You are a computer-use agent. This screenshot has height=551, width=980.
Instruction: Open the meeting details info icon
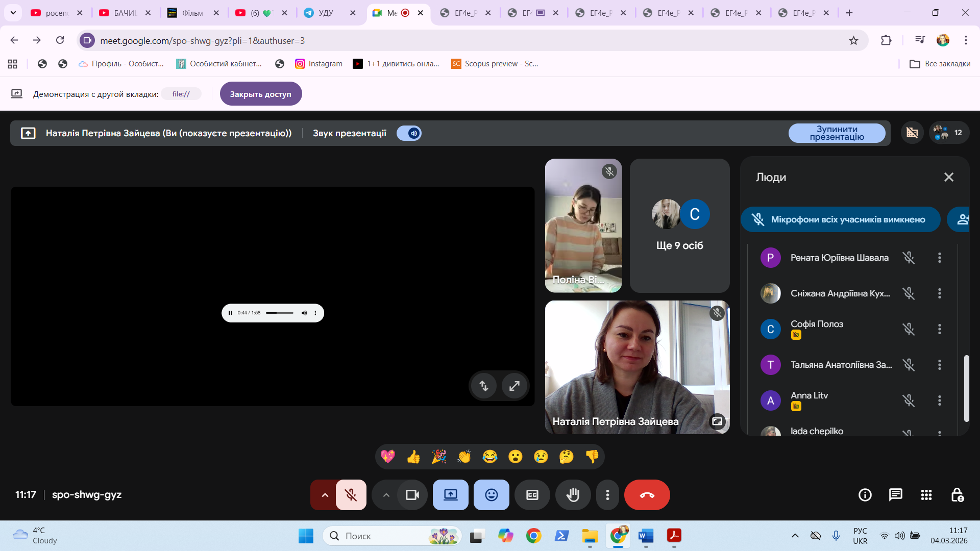pos(865,495)
